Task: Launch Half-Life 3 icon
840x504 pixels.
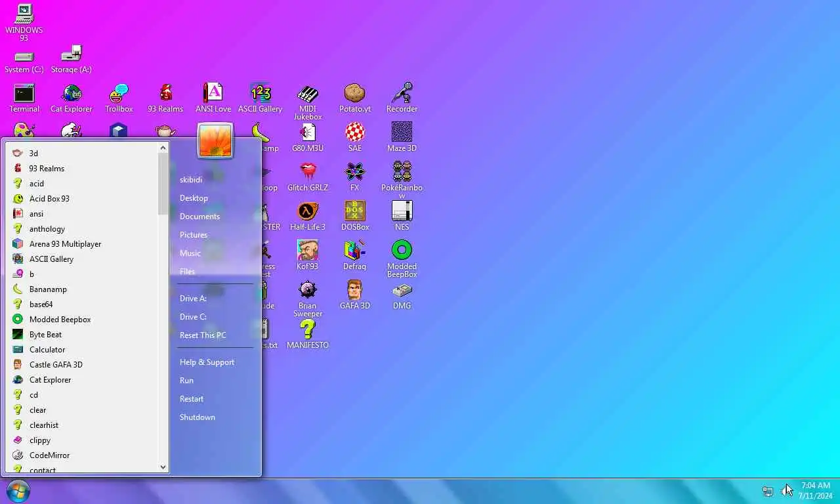Action: (x=308, y=216)
